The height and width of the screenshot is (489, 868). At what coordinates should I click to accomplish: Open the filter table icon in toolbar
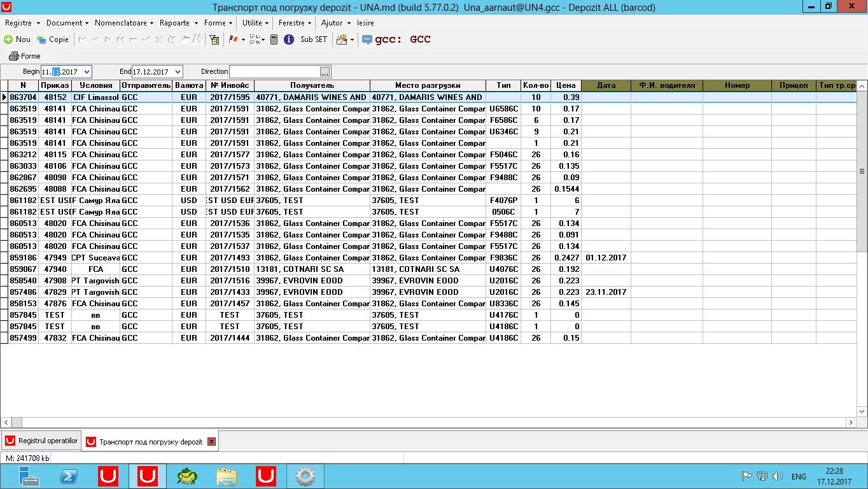[214, 39]
